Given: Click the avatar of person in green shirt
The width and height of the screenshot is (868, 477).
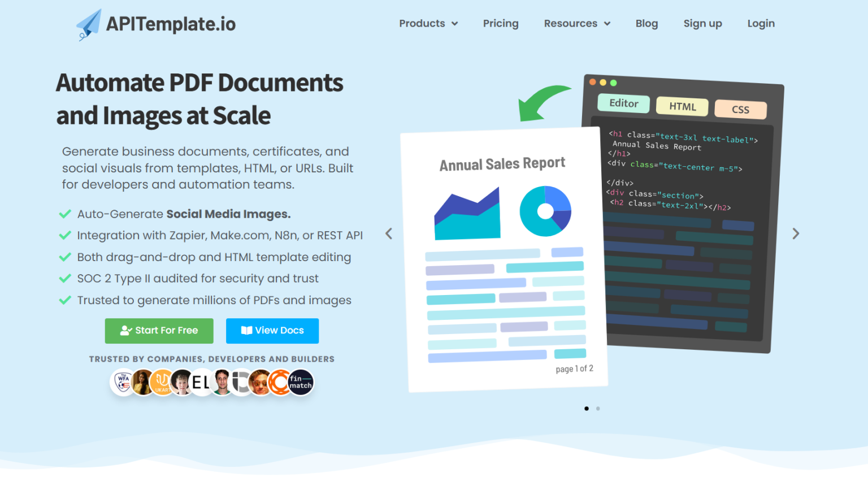Looking at the screenshot, I should (222, 383).
